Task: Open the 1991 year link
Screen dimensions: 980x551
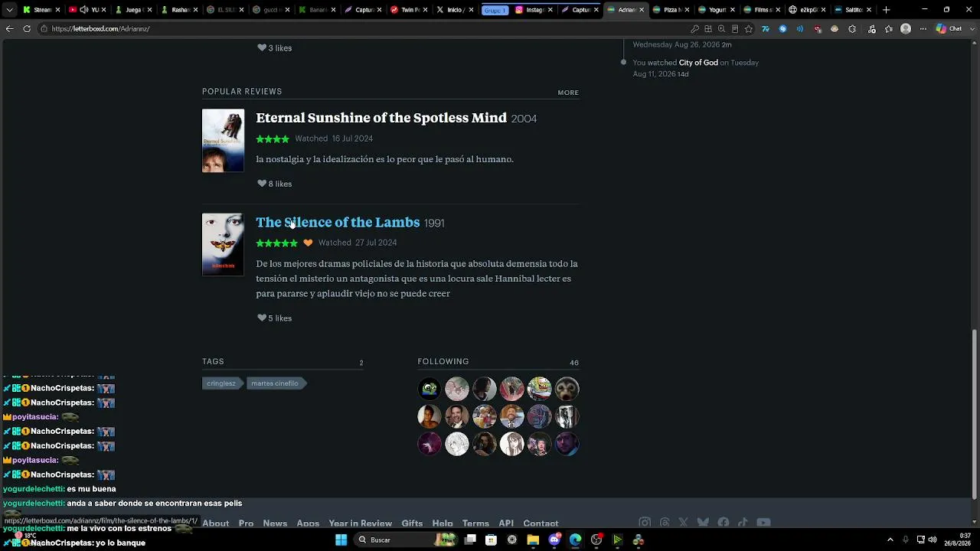Action: click(x=434, y=223)
